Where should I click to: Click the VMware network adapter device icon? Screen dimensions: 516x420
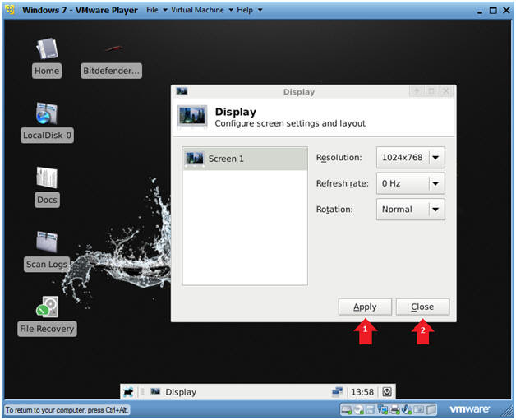click(x=382, y=410)
